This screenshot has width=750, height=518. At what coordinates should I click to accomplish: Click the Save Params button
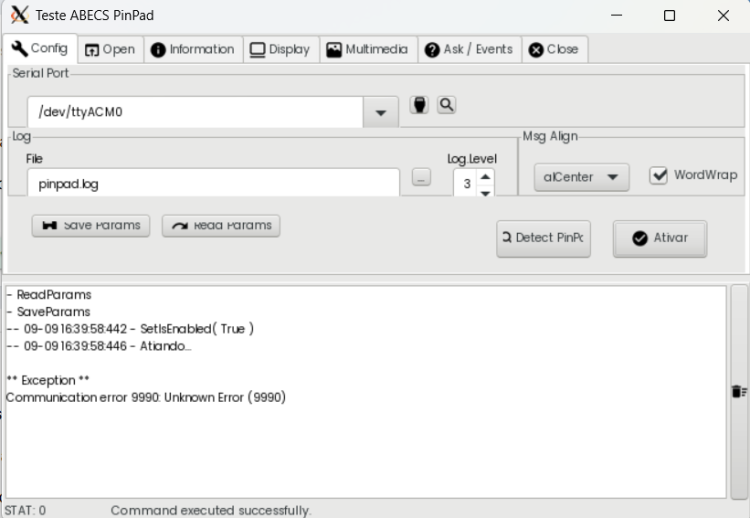click(91, 225)
